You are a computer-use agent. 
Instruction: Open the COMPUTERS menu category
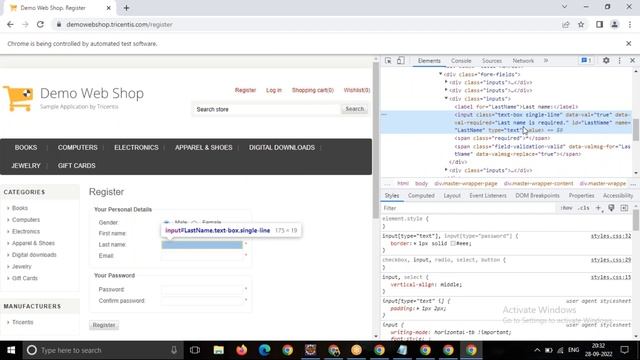tap(78, 147)
